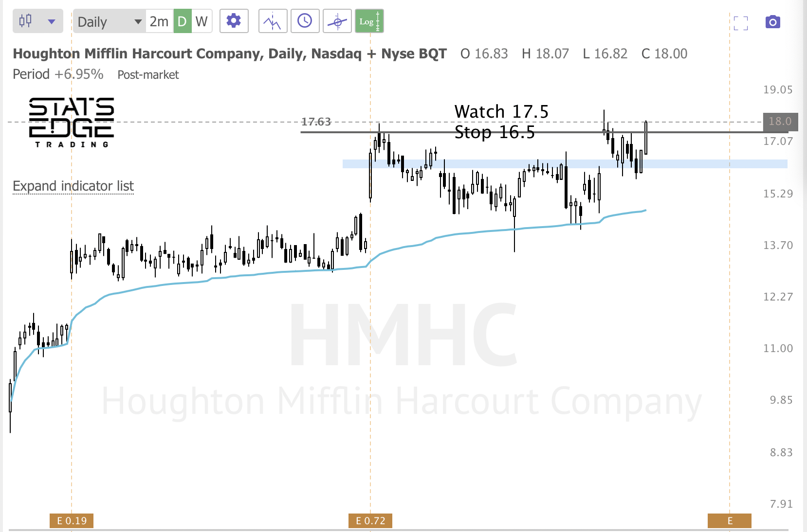The height and width of the screenshot is (532, 807).
Task: Click the 'Watch 17.5' annotation text
Action: [x=501, y=111]
